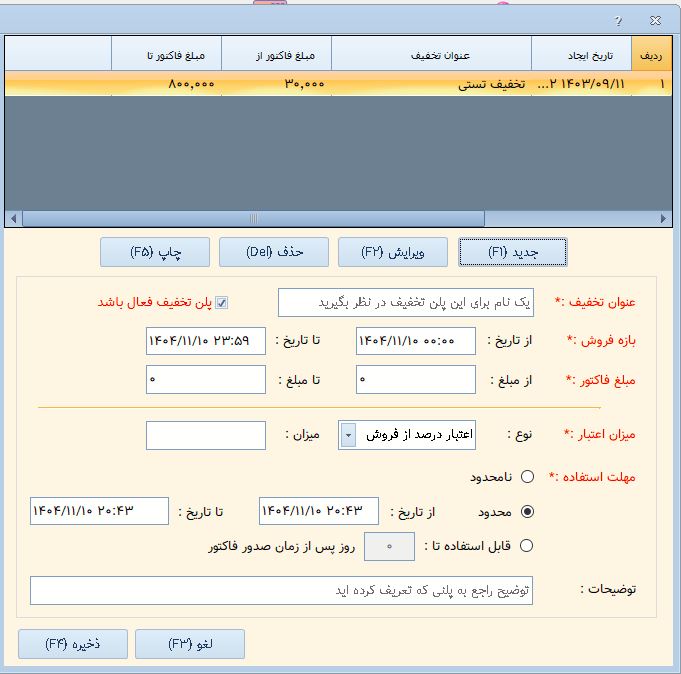
Task: Click the help question mark icon
Action: pyautogui.click(x=618, y=19)
